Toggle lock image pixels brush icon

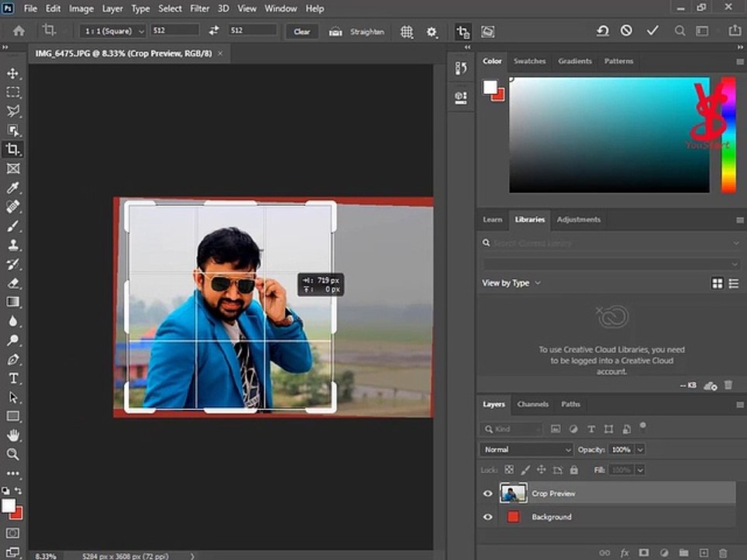pyautogui.click(x=525, y=470)
